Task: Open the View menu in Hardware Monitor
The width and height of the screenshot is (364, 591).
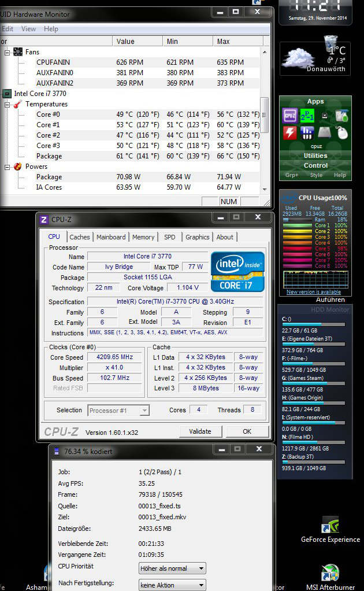Action: point(29,29)
